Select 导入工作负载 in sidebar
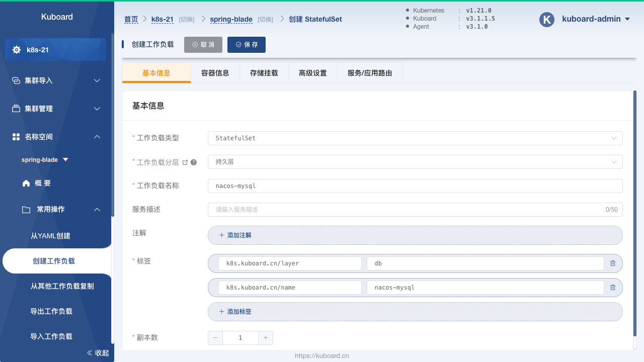The image size is (644, 362). tap(51, 336)
